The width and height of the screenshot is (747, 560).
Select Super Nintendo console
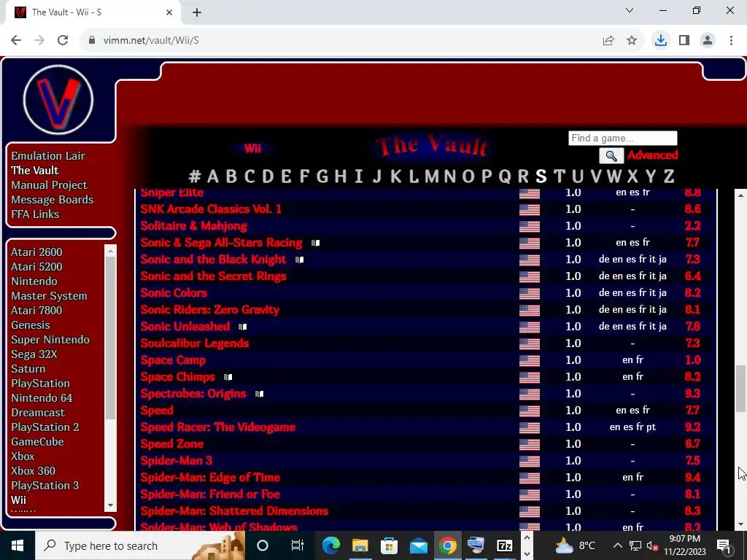(50, 340)
